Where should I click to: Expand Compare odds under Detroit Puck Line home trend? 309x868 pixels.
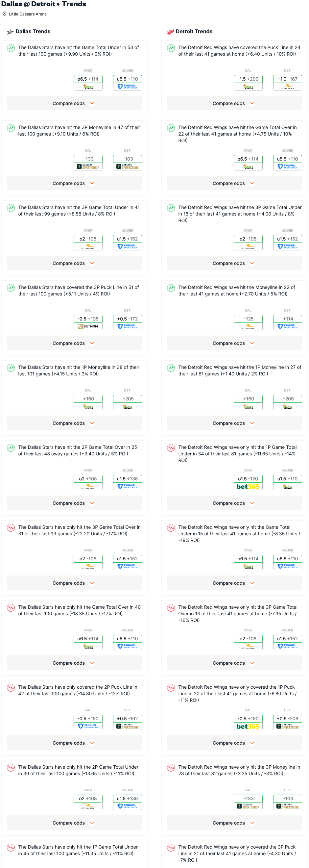(x=234, y=103)
